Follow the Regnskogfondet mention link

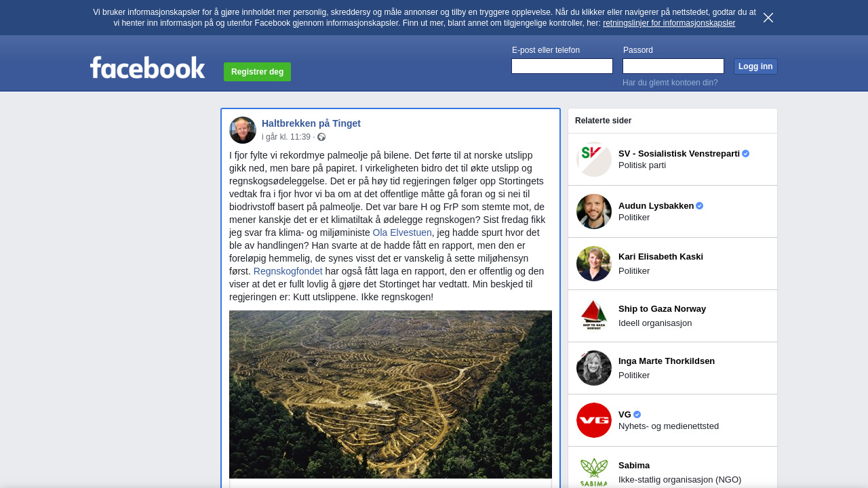[x=288, y=271]
